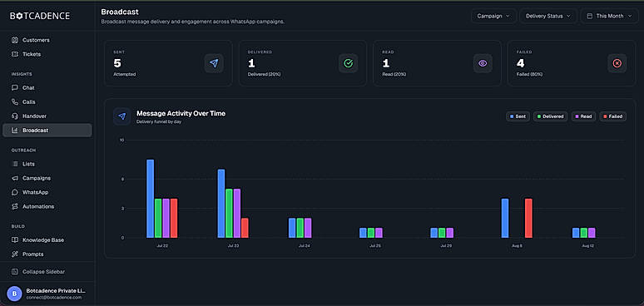Viewport: 644px width, 306px height.
Task: Click the red Failed bar for Jul 23
Action: click(x=245, y=228)
